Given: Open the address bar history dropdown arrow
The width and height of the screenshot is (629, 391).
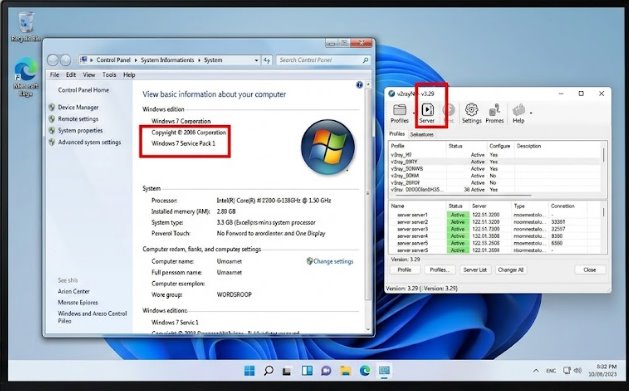Looking at the screenshot, I should click(x=256, y=60).
